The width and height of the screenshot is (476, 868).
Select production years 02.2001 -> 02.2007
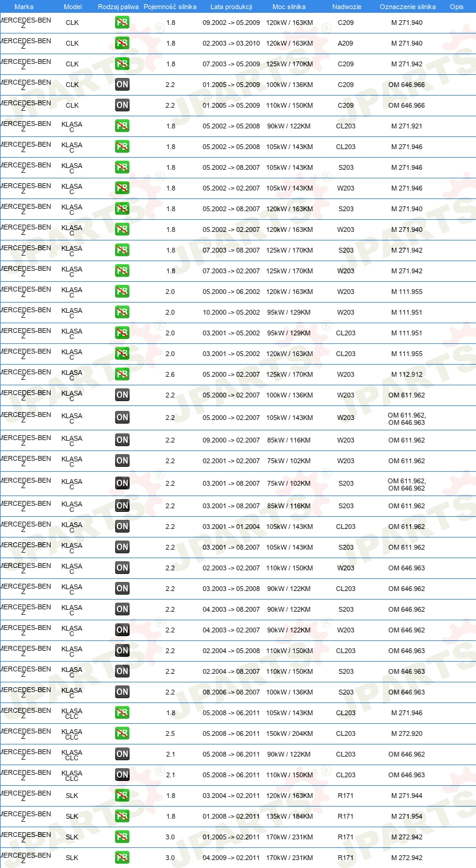231,461
